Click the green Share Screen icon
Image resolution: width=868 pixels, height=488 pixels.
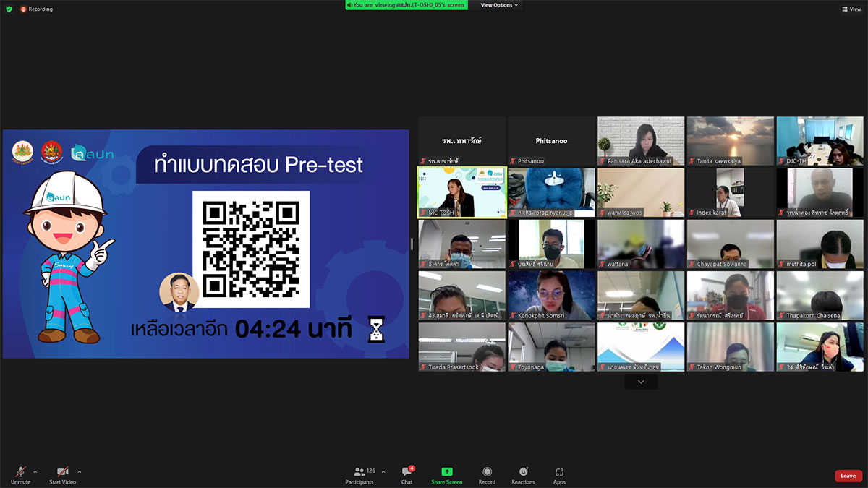point(446,471)
